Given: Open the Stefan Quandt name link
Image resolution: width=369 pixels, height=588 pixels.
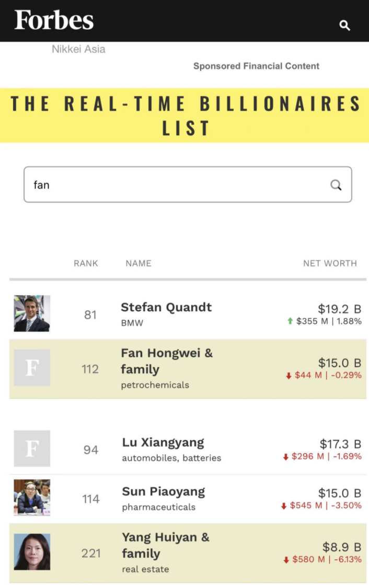Looking at the screenshot, I should [166, 307].
